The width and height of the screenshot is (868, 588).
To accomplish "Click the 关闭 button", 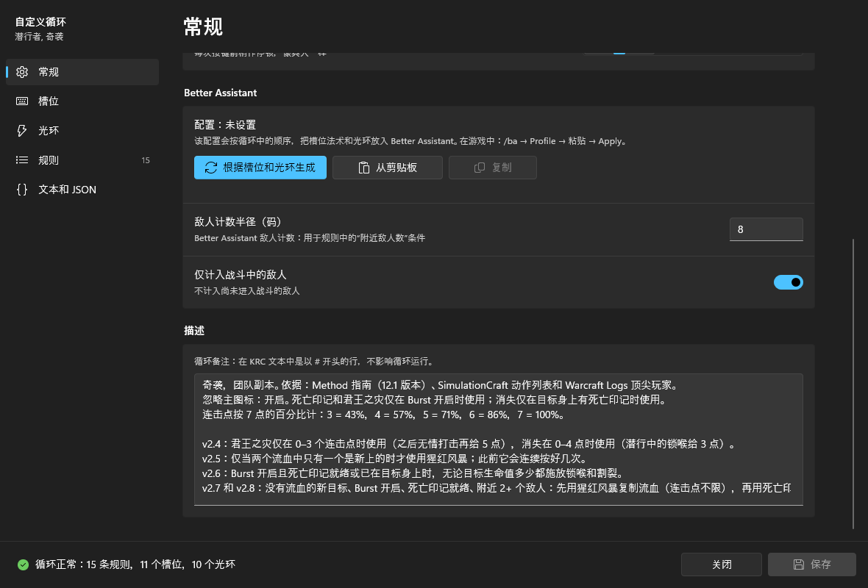I will pyautogui.click(x=722, y=564).
